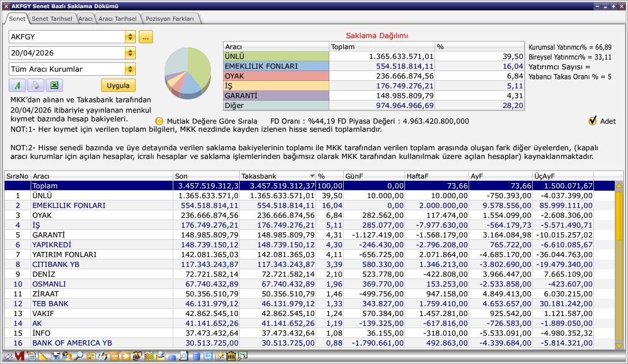The image size is (628, 364).
Task: Toggle the Adet checkbox
Action: click(x=592, y=121)
